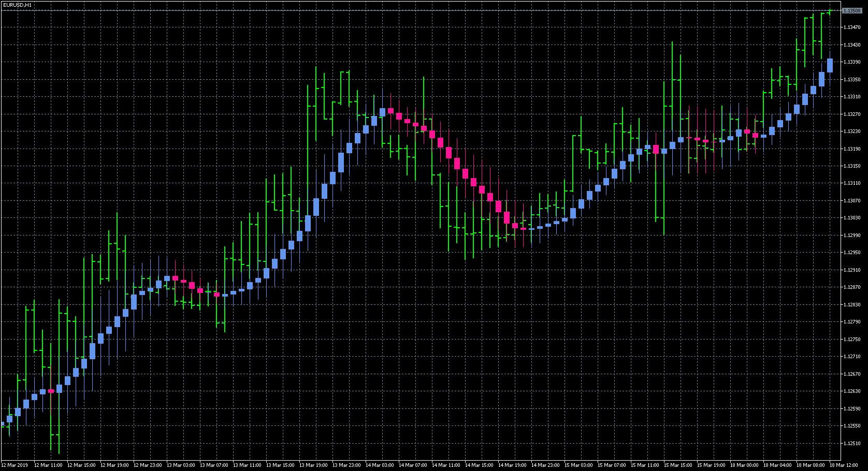Click the EURUSD,H1 chart title label
This screenshot has width=868, height=471.
pyautogui.click(x=18, y=5)
